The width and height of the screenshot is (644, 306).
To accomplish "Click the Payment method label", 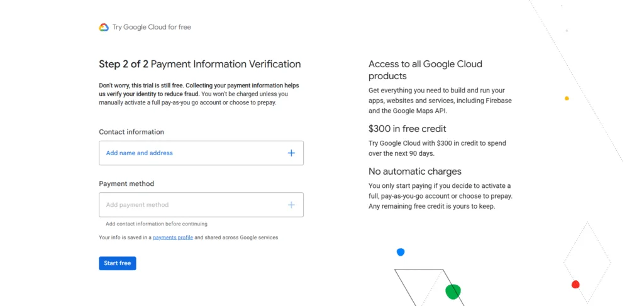I will point(126,183).
